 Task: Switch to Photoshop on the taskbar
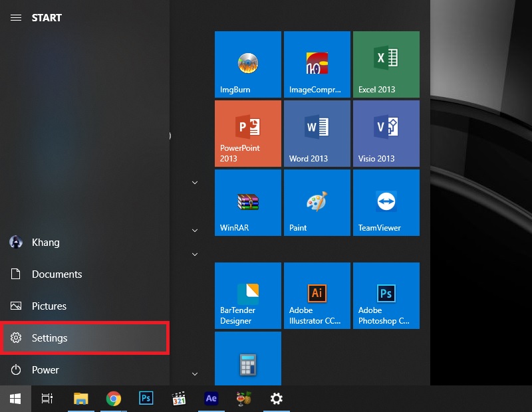(x=146, y=399)
